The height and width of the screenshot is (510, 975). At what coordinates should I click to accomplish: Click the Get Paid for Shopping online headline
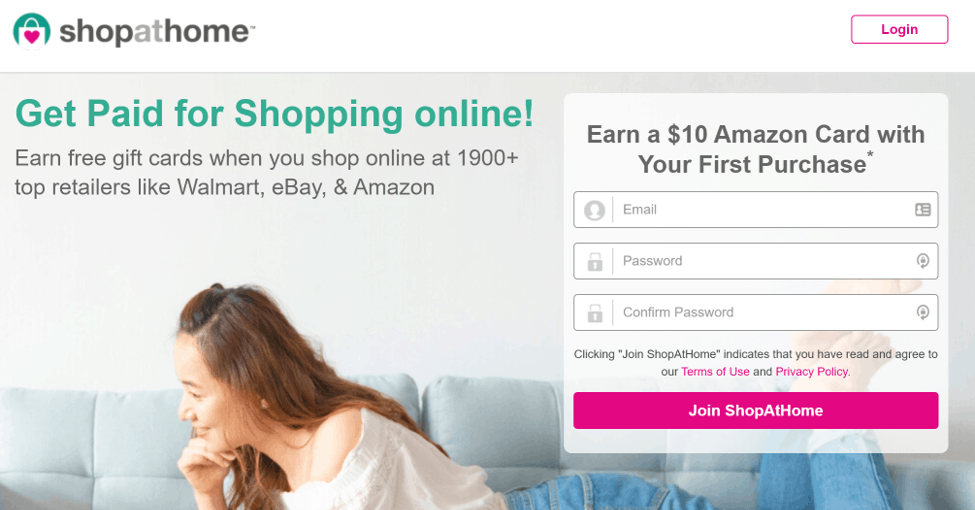pyautogui.click(x=274, y=114)
